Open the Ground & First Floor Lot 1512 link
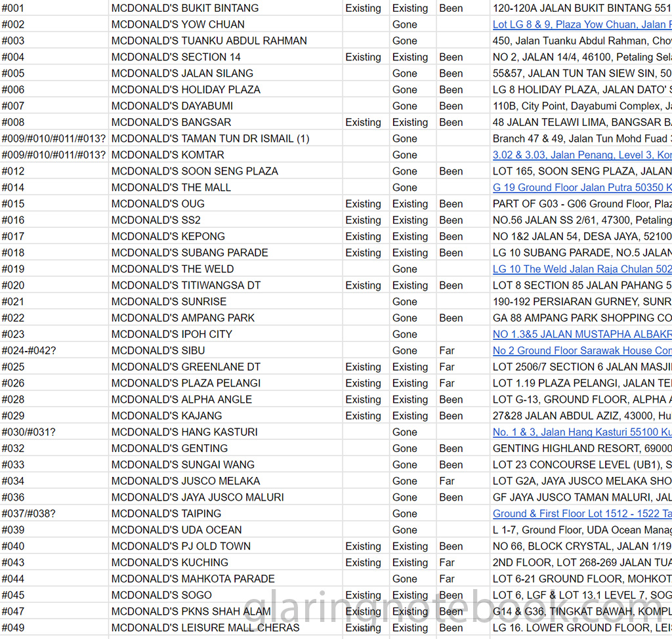The width and height of the screenshot is (672, 639). pyautogui.click(x=581, y=514)
